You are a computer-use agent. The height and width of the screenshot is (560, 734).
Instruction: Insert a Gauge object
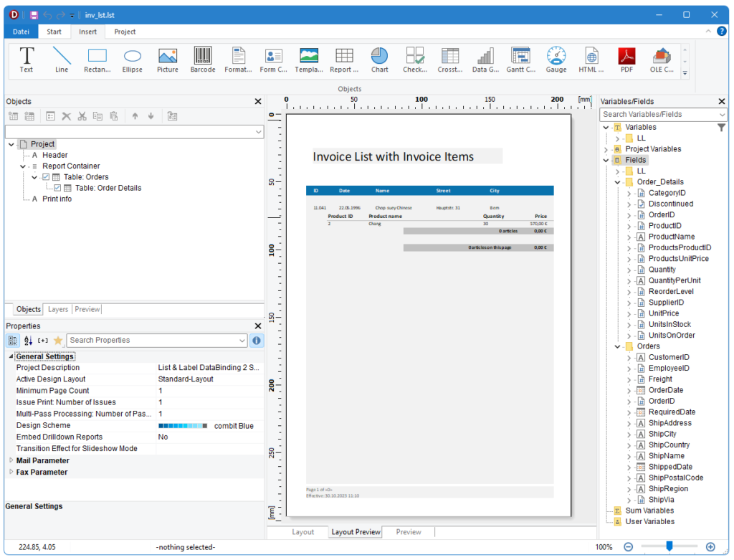(556, 60)
